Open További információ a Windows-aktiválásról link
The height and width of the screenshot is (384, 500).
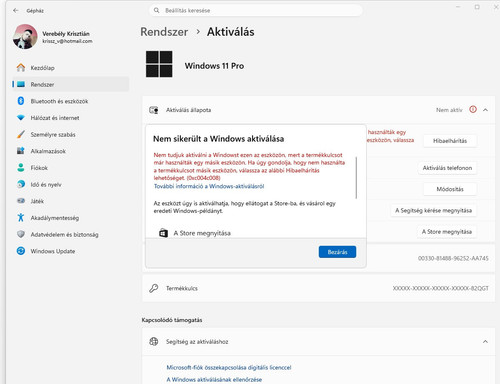pos(209,186)
